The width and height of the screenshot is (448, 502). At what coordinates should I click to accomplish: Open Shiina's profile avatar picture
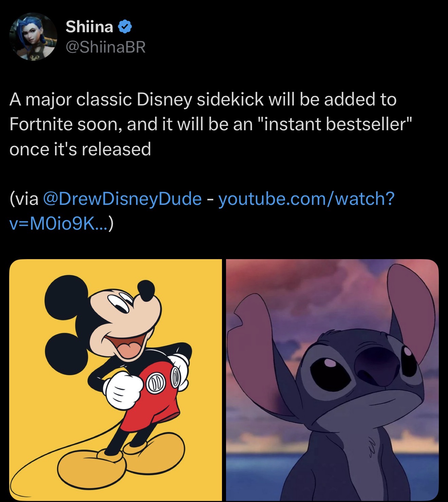[x=33, y=37]
